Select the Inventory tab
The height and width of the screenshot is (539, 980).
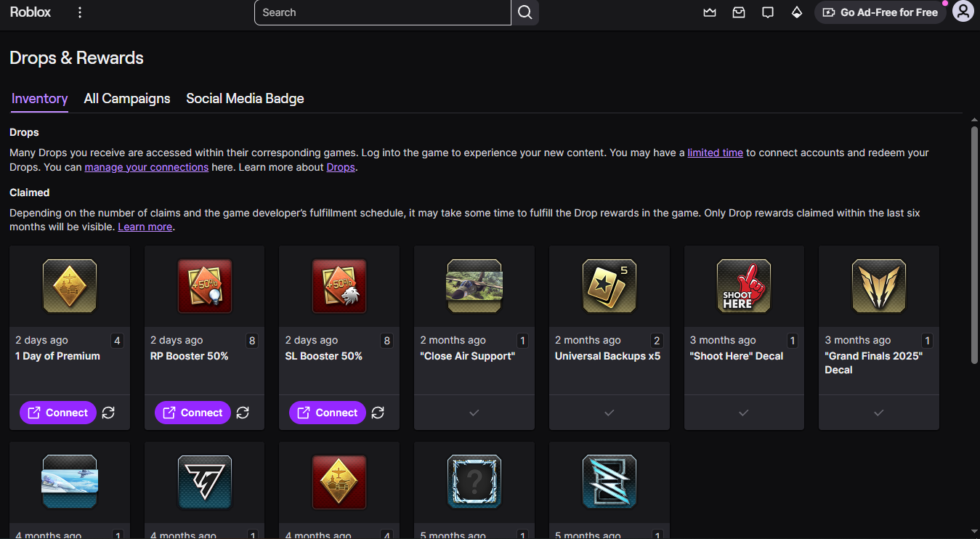40,99
